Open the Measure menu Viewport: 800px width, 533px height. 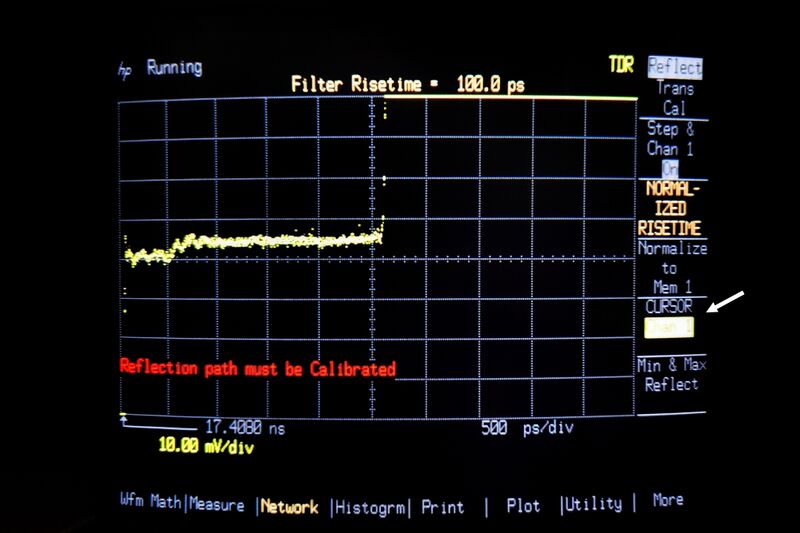point(216,505)
